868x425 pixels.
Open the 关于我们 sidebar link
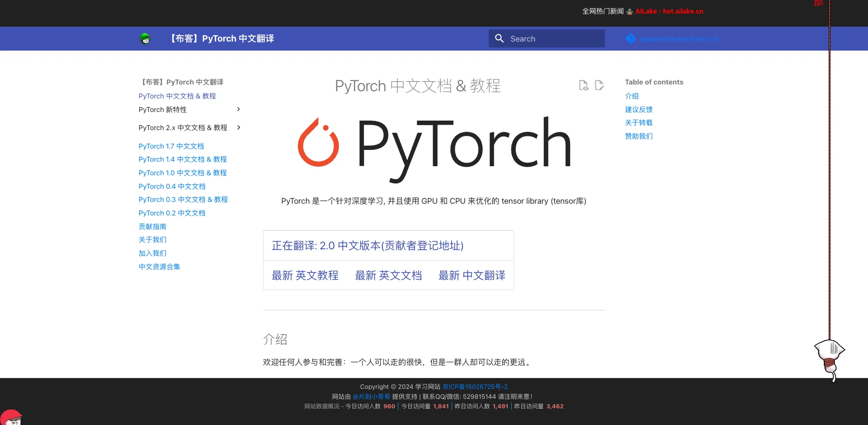pos(152,240)
